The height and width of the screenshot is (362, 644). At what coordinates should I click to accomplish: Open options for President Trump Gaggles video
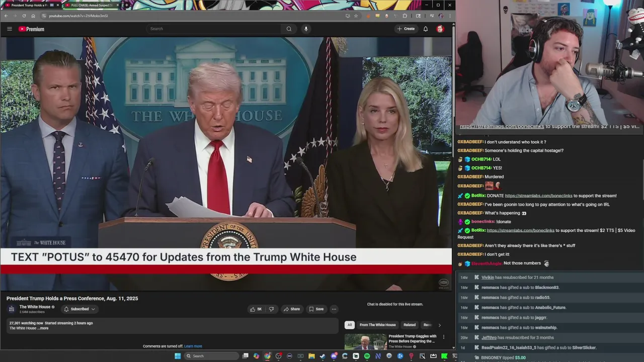pyautogui.click(x=443, y=337)
